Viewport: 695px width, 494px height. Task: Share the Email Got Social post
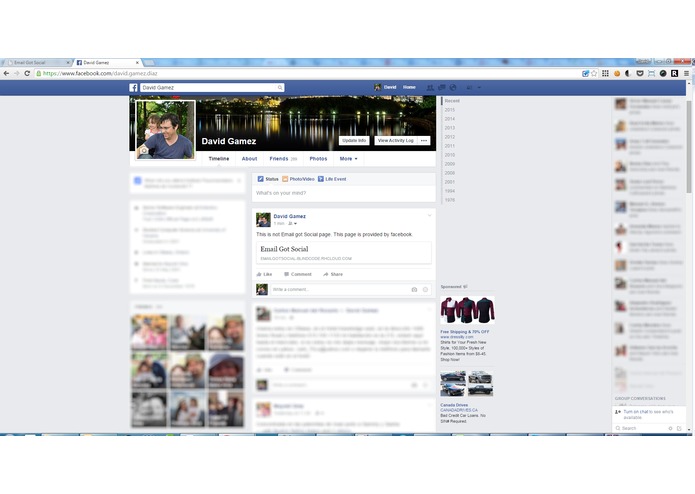pyautogui.click(x=333, y=274)
